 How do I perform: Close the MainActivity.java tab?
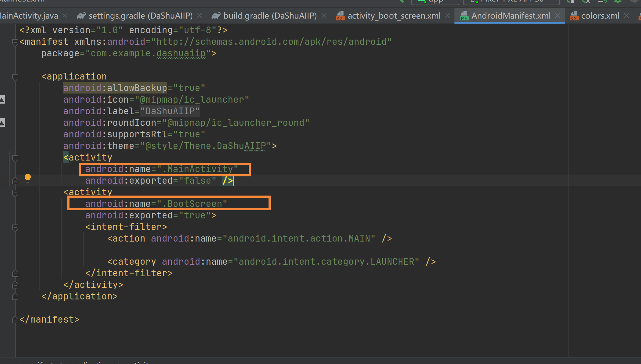(x=65, y=16)
